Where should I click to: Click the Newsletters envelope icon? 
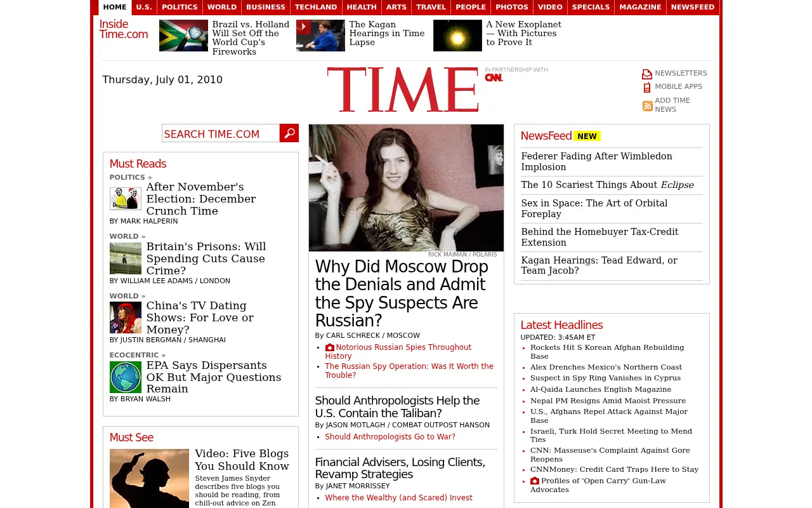647,74
